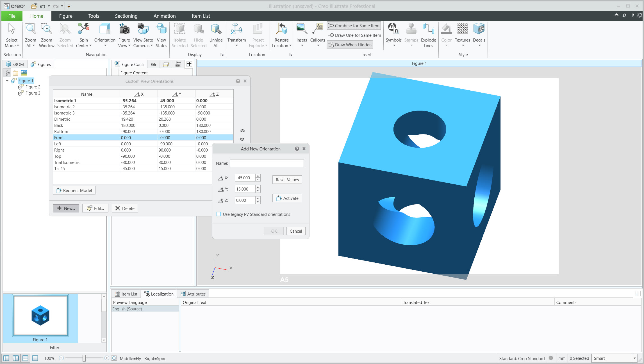Adjust the zoom slider at bottom left
The width and height of the screenshot is (644, 364).
(x=84, y=358)
